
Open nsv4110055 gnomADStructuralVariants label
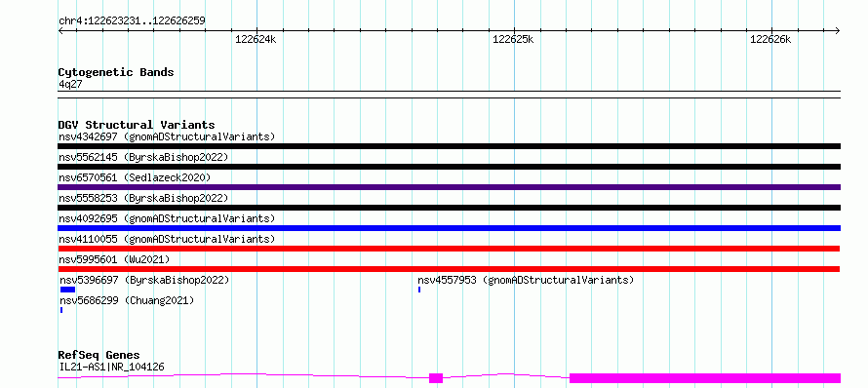click(x=167, y=239)
